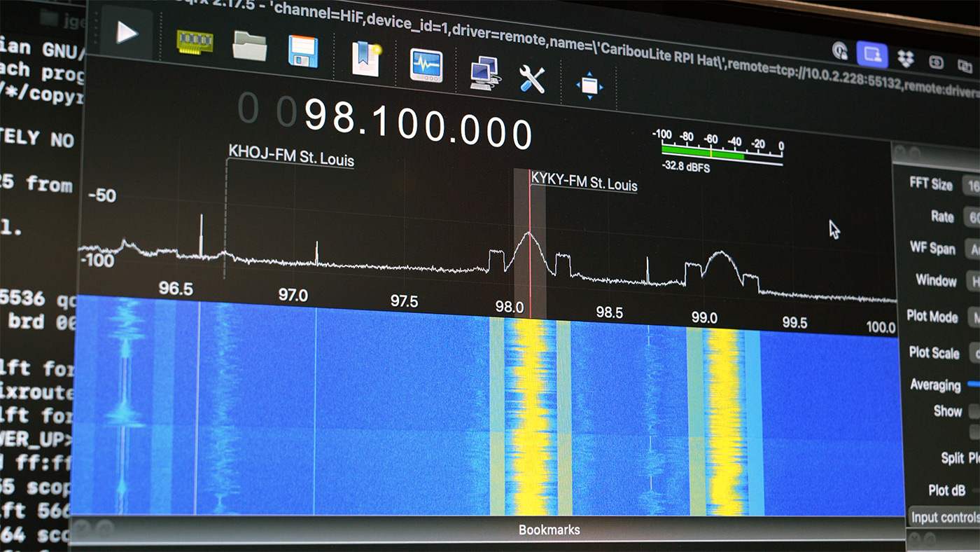This screenshot has height=552, width=980.
Task: Open I/Q recorder monitor waveform icon
Action: 426,66
